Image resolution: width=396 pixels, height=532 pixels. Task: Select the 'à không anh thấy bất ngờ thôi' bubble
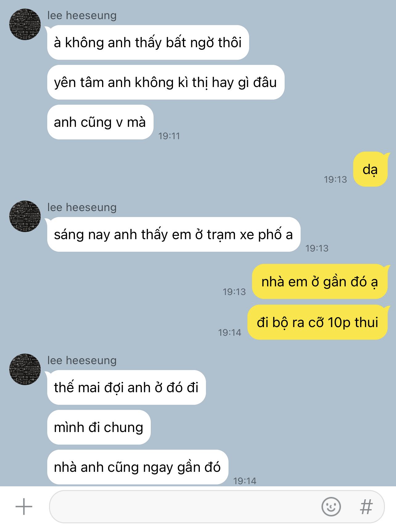coord(148,43)
